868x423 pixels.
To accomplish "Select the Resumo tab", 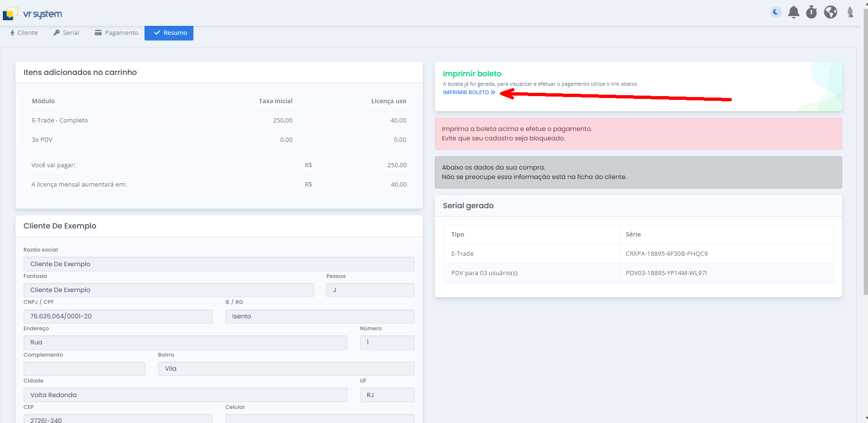I will pyautogui.click(x=169, y=33).
